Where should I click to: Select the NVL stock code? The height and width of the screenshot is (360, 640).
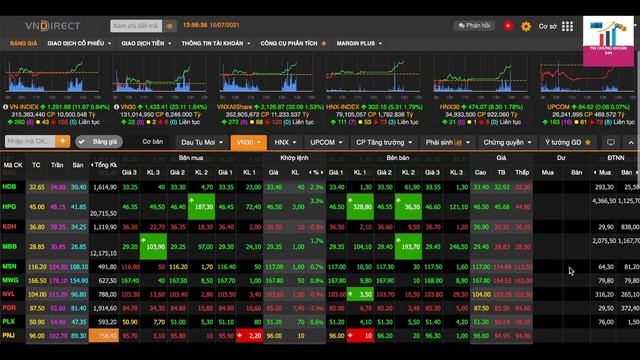click(9, 294)
